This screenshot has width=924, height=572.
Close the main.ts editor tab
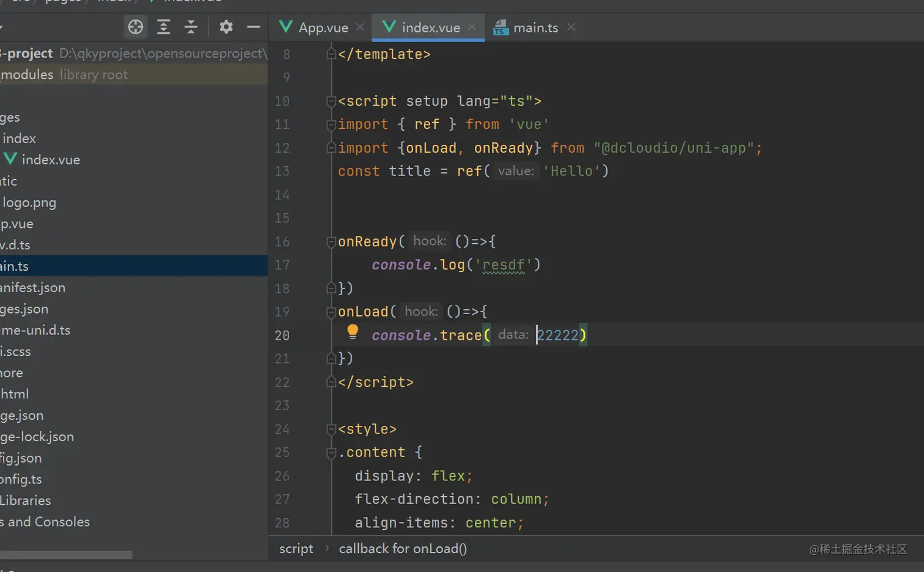pos(571,28)
